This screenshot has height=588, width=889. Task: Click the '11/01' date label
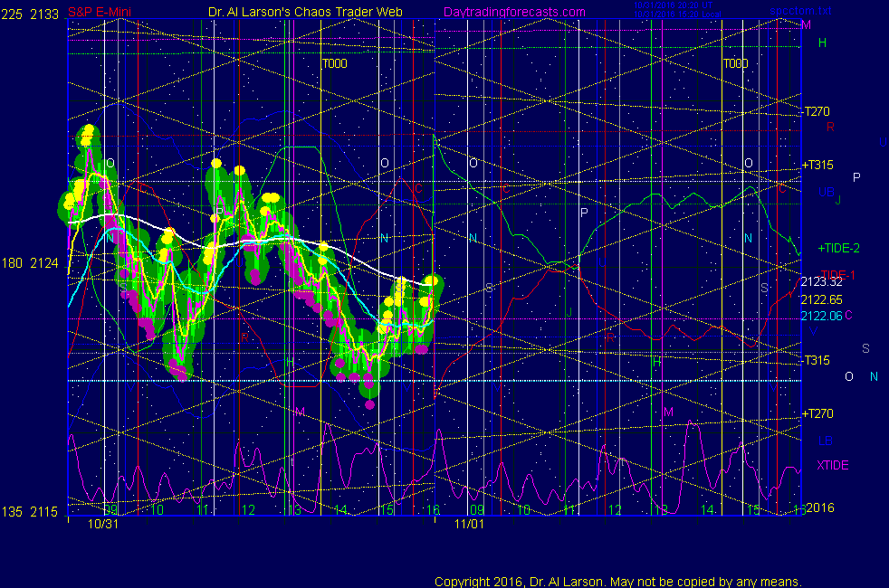tap(470, 524)
